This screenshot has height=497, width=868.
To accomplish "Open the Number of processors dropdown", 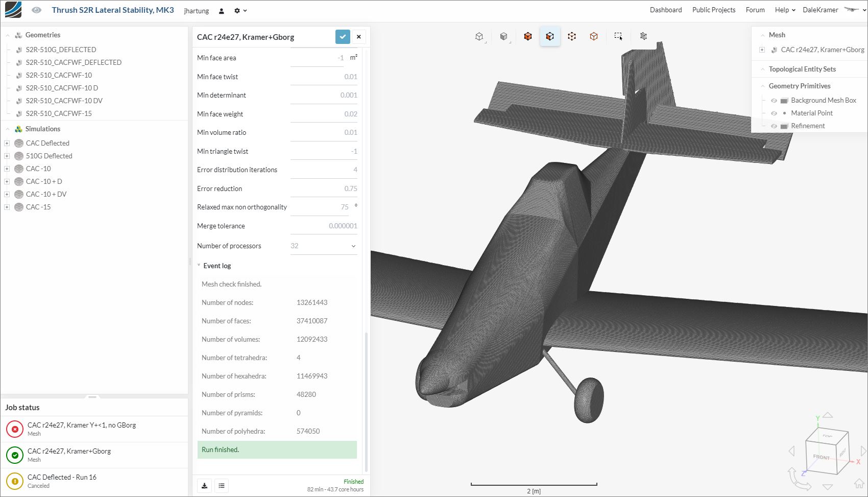I will click(323, 246).
